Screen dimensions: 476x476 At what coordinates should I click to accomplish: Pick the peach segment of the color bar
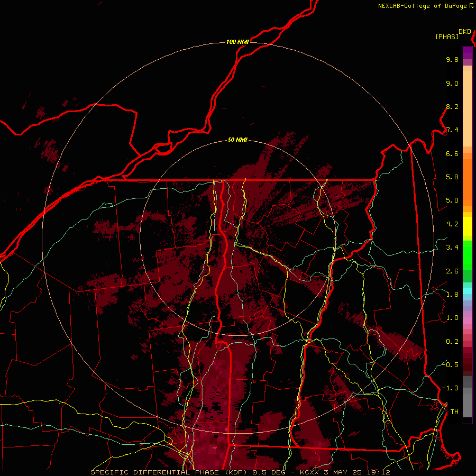(x=467, y=108)
